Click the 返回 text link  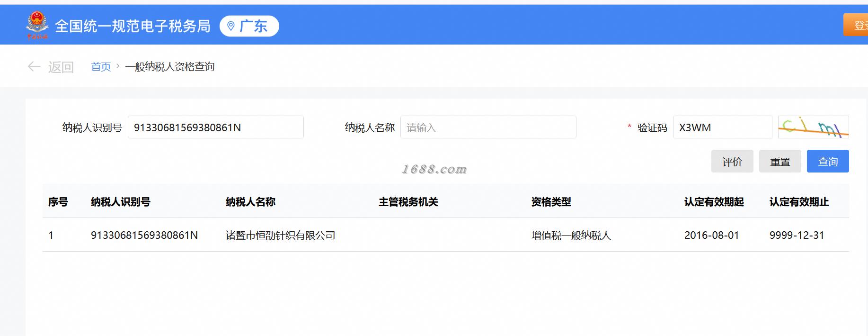[61, 67]
